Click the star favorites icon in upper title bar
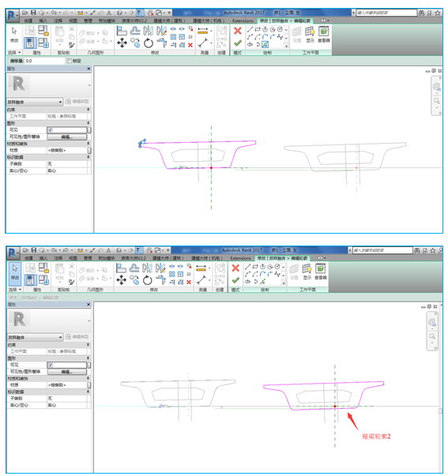Viewport: 448px width, 476px height. pyautogui.click(x=438, y=13)
